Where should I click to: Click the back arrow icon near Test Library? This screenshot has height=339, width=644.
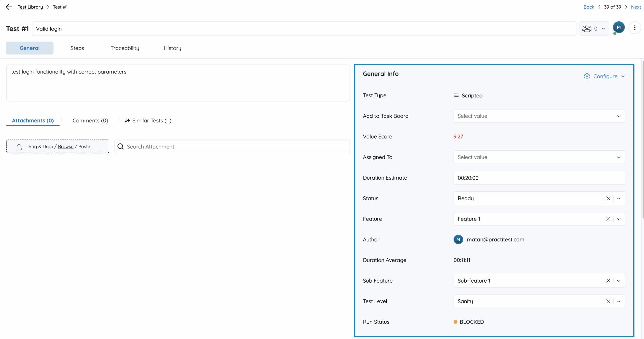[9, 7]
